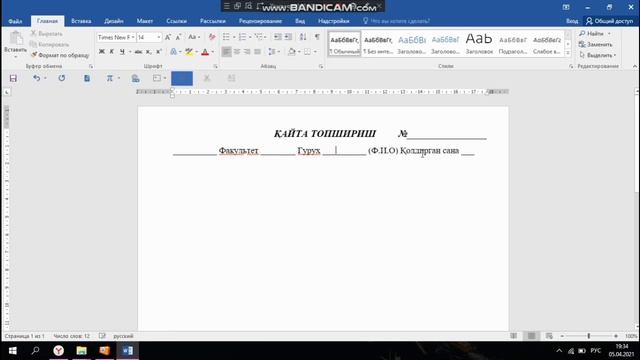Apply yellow text highlight color
The image size is (640, 360).
coord(189,51)
